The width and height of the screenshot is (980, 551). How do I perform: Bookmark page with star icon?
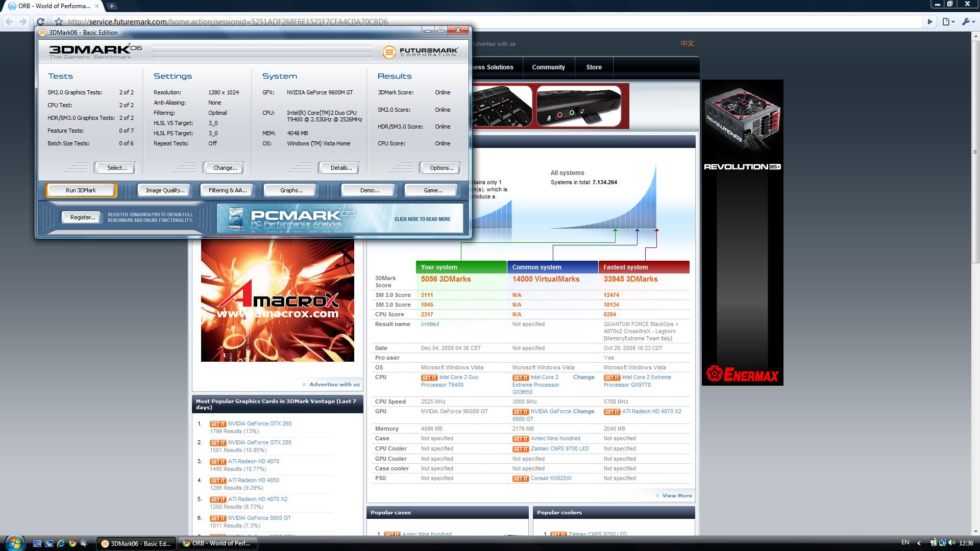pyautogui.click(x=59, y=21)
